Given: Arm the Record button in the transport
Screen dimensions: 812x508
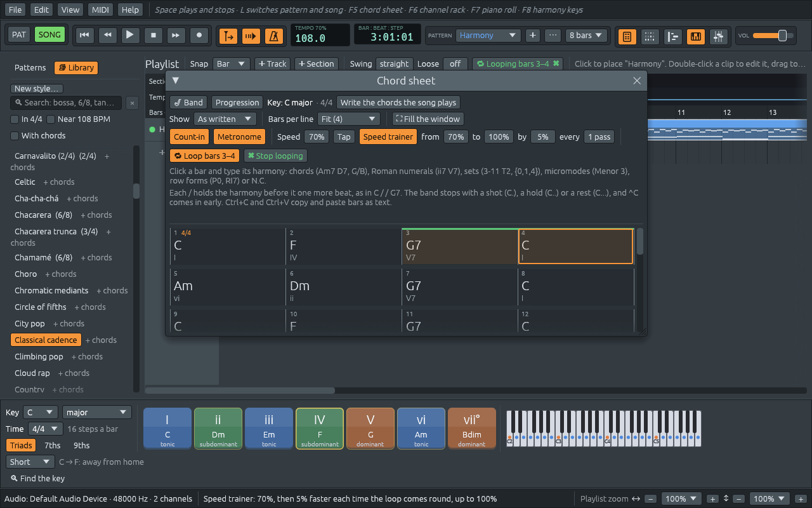Looking at the screenshot, I should pyautogui.click(x=199, y=35).
